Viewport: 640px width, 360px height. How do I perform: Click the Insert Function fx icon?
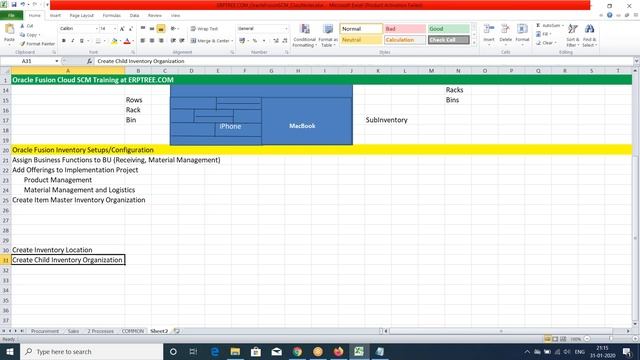click(x=89, y=61)
